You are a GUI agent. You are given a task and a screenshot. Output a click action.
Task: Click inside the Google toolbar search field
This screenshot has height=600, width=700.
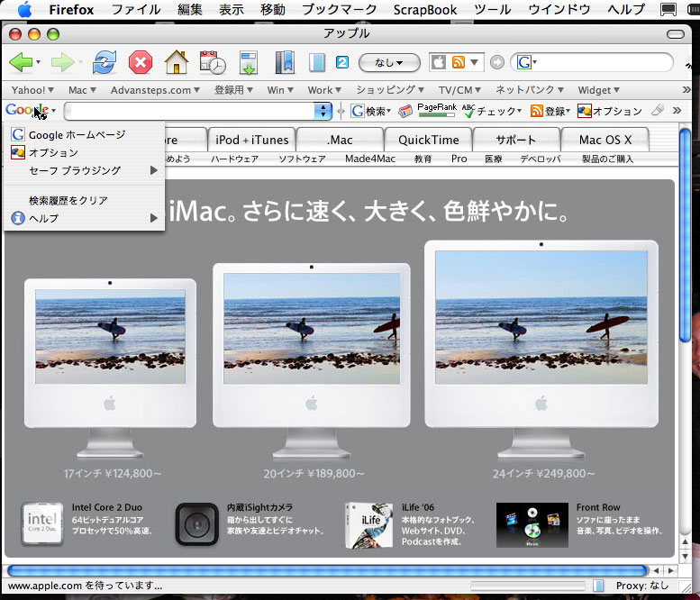(x=189, y=111)
